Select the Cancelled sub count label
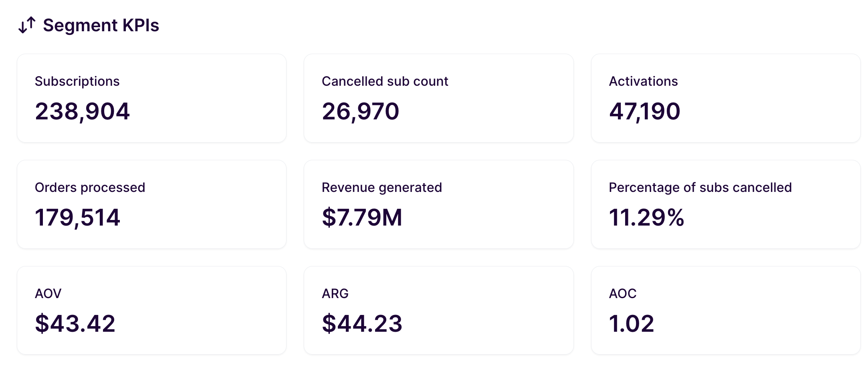Image resolution: width=868 pixels, height=367 pixels. point(385,81)
